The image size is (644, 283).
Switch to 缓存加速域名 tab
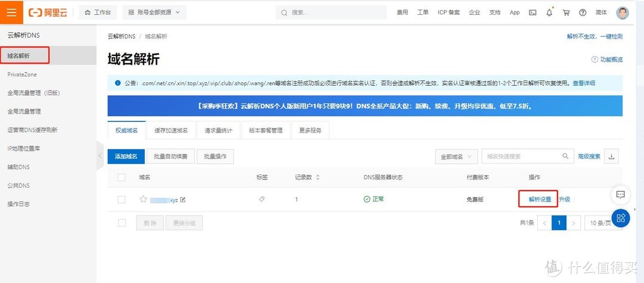coord(171,130)
